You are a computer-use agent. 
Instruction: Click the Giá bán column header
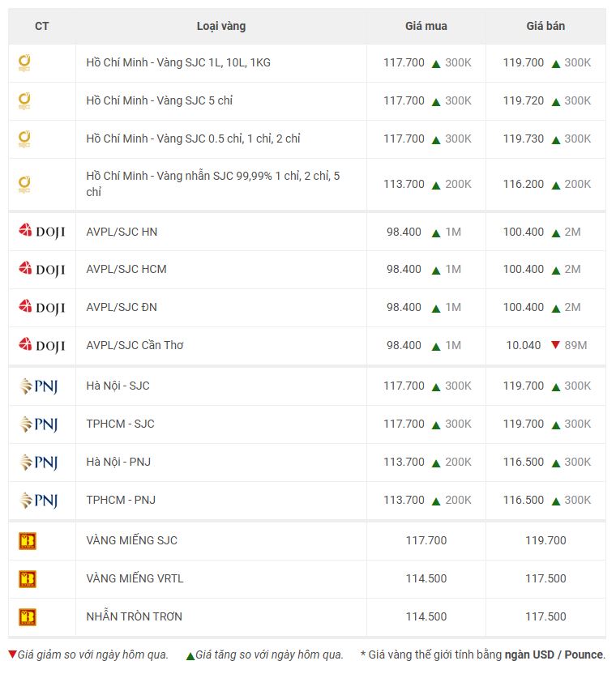pos(545,26)
